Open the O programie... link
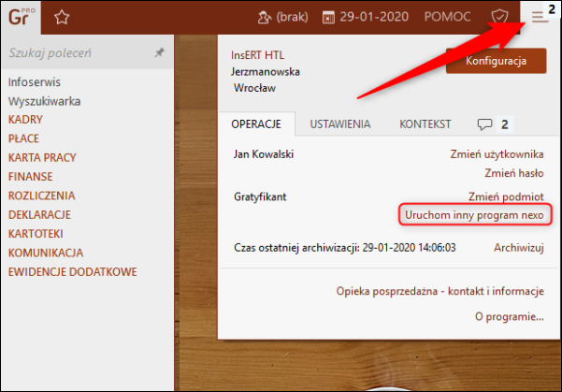 pos(510,316)
